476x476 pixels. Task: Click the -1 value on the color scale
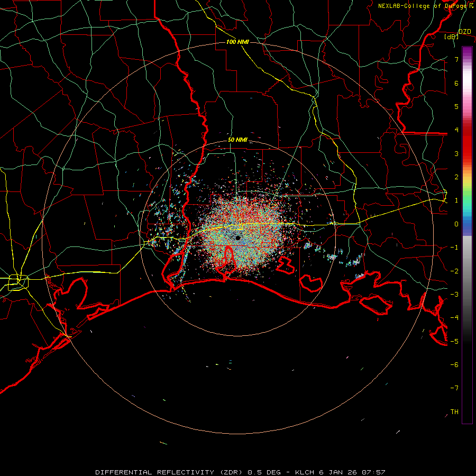point(454,248)
